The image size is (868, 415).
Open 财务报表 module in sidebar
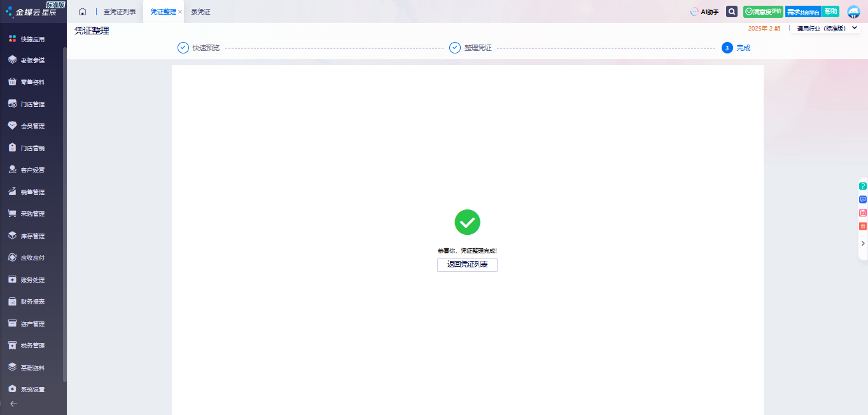click(32, 302)
